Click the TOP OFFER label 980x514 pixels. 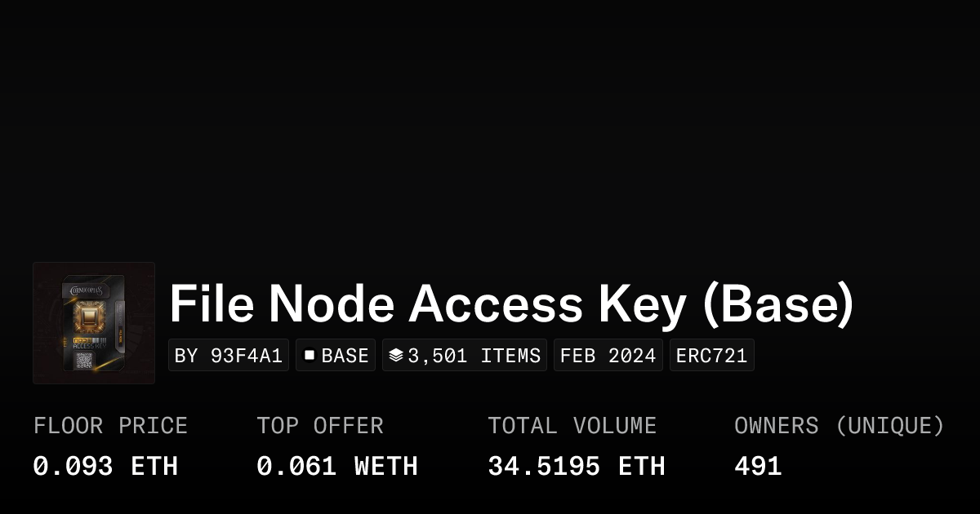pyautogui.click(x=320, y=426)
